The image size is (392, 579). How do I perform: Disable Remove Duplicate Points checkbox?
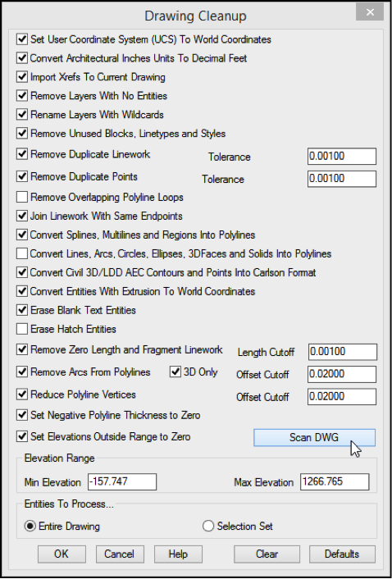[22, 176]
